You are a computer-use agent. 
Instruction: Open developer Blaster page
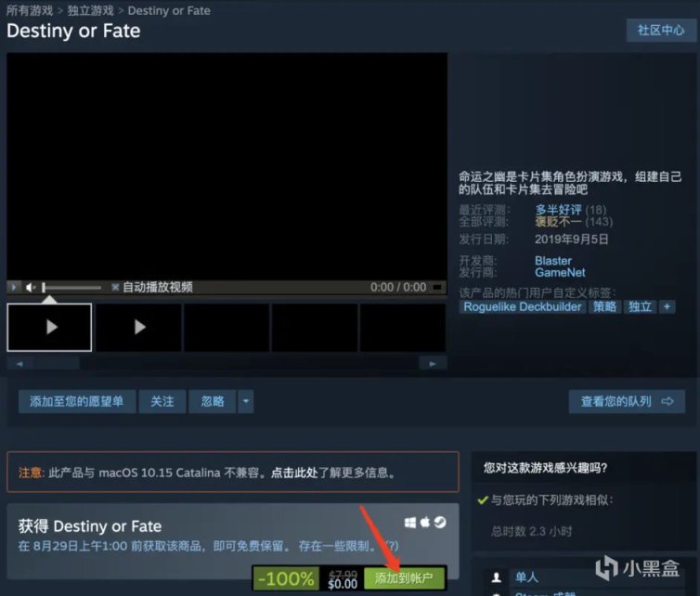click(553, 261)
